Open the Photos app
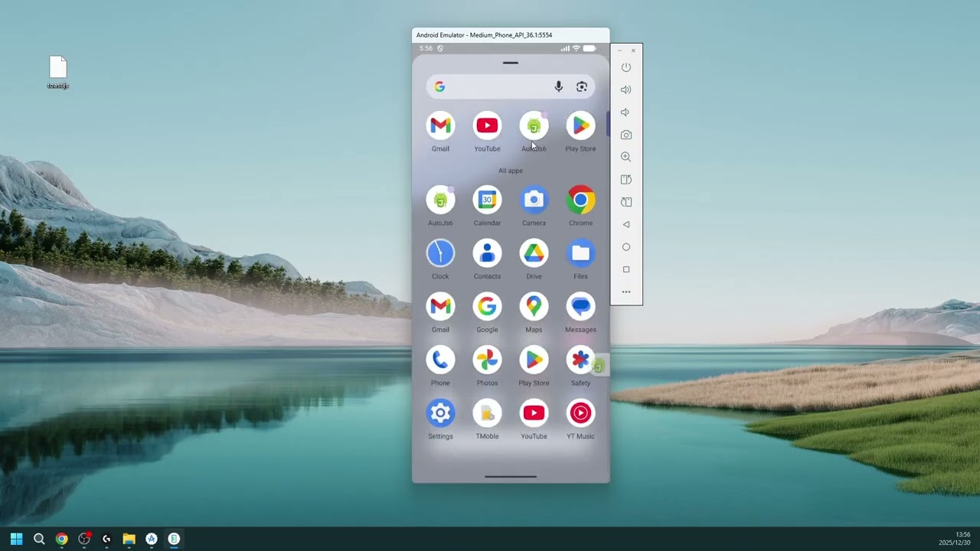Viewport: 980px width, 551px height. coord(487,360)
